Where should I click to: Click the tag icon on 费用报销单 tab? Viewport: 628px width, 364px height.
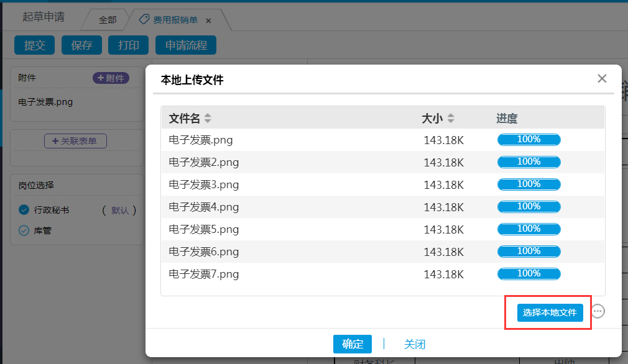[143, 19]
